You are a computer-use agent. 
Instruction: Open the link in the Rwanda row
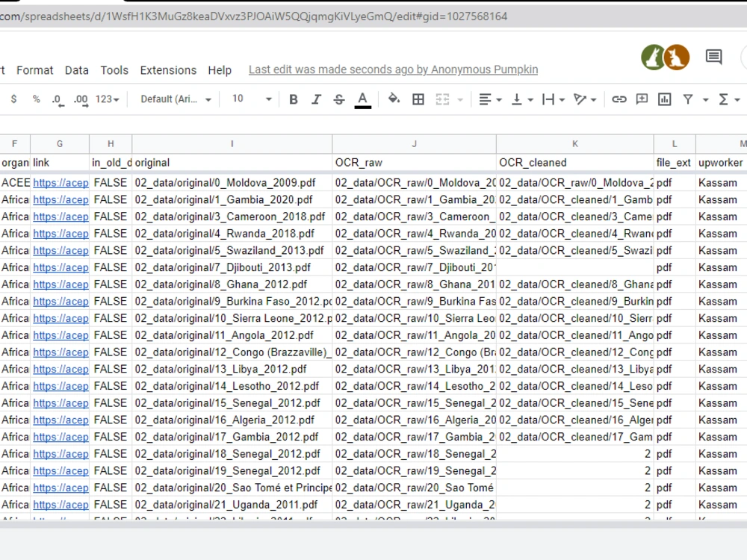(61, 234)
